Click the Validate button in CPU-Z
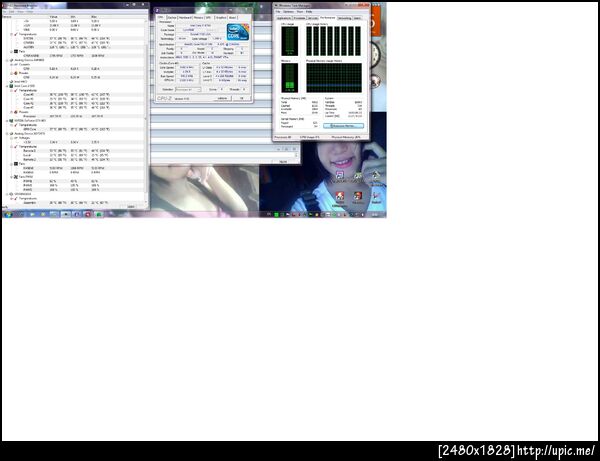The height and width of the screenshot is (461, 600). coord(222,98)
